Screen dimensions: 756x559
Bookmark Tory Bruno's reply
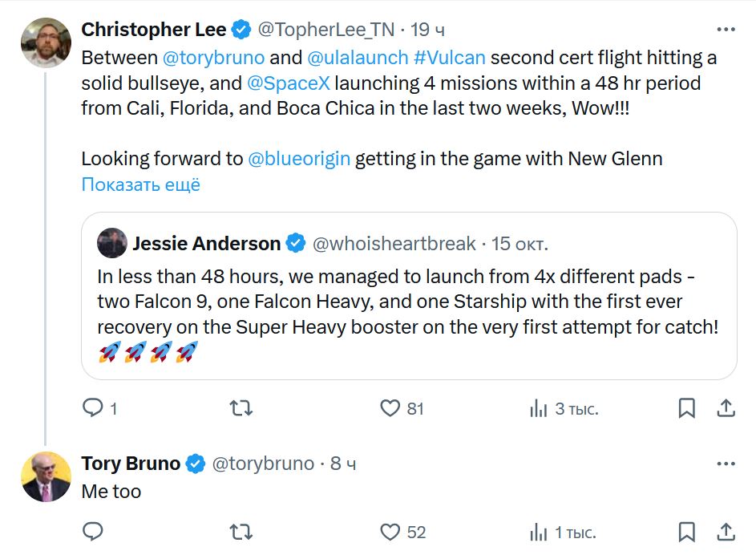click(x=687, y=532)
